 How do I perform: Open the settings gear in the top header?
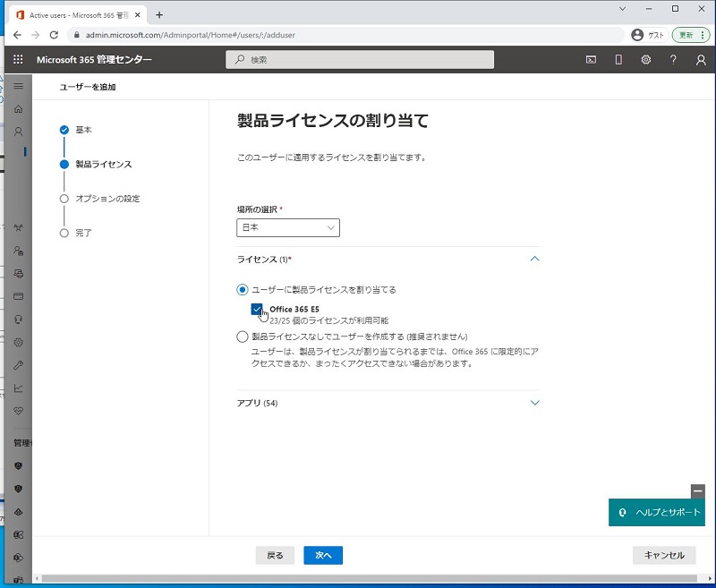[645, 59]
